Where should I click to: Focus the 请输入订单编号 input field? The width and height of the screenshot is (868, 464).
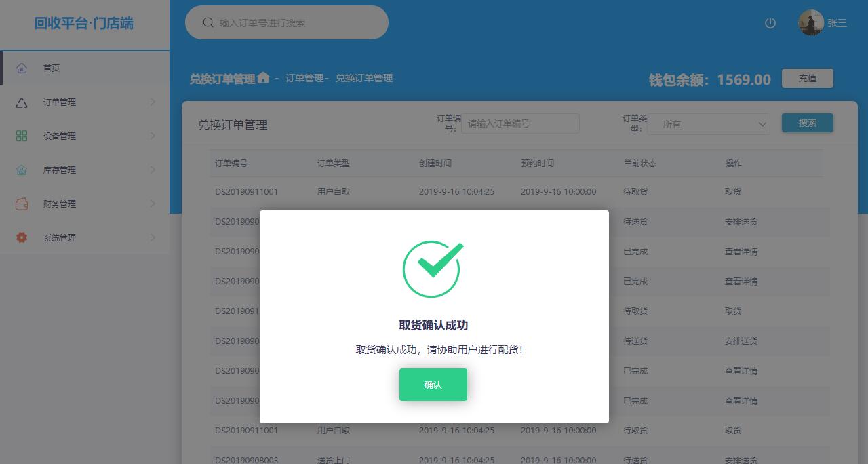pyautogui.click(x=520, y=123)
